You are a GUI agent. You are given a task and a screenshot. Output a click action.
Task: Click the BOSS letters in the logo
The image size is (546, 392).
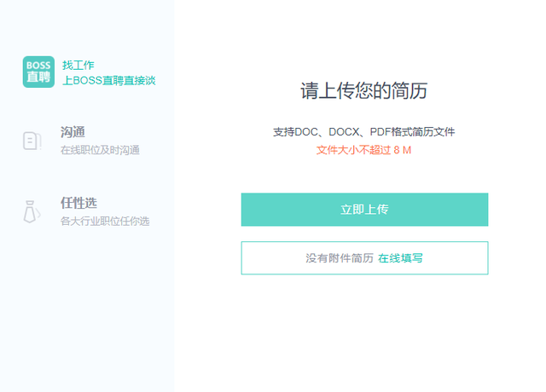(x=38, y=66)
